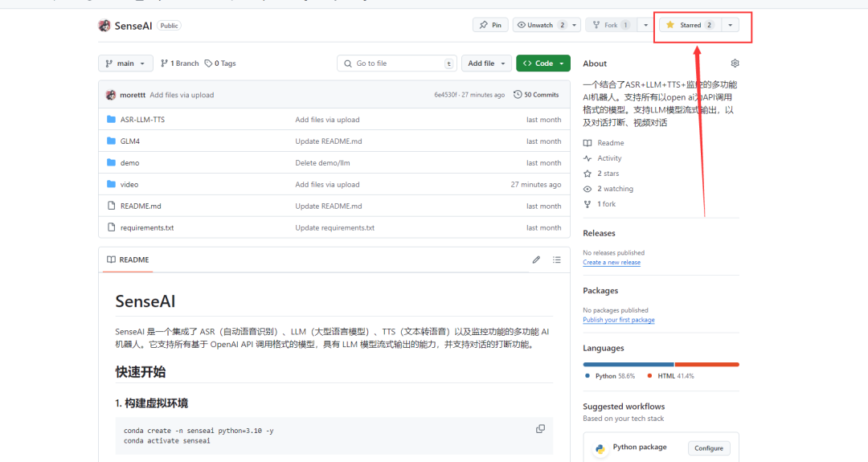Click the README.md file icon
This screenshot has height=462, width=868.
tap(111, 205)
